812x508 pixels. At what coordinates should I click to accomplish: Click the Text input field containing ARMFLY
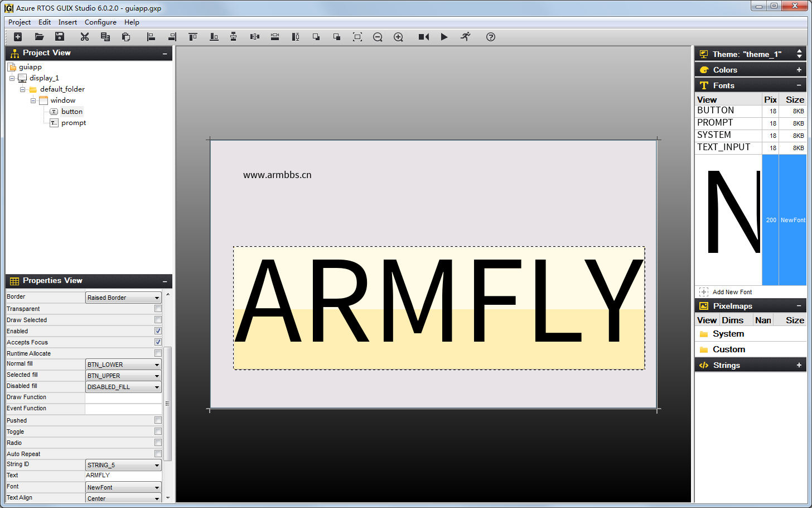click(x=123, y=476)
